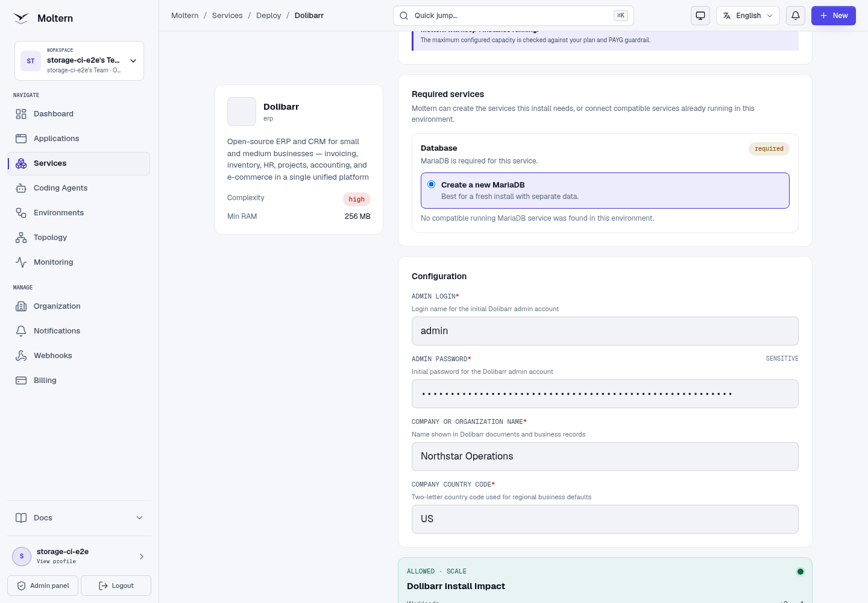
Task: Open the workspace switcher dropdown
Action: pos(79,61)
